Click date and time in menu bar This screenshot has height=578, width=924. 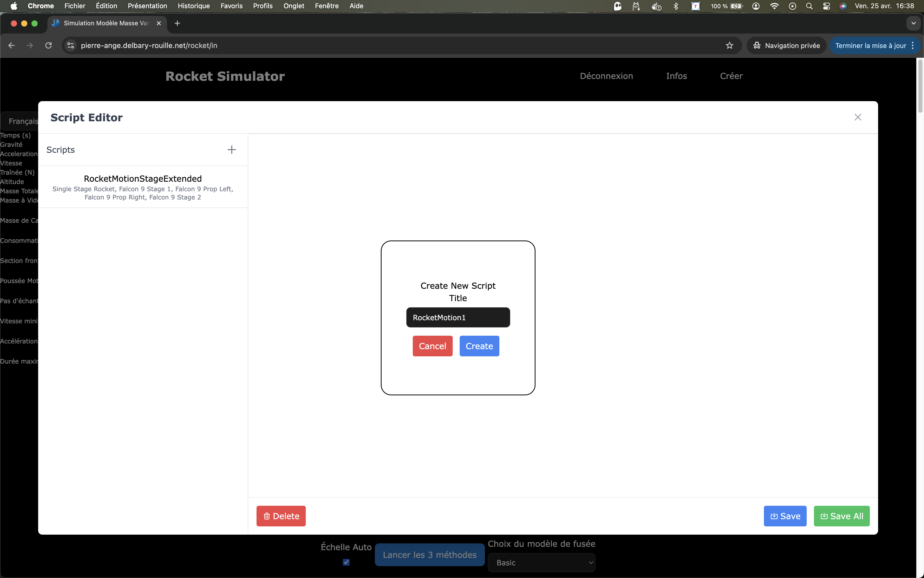point(884,6)
